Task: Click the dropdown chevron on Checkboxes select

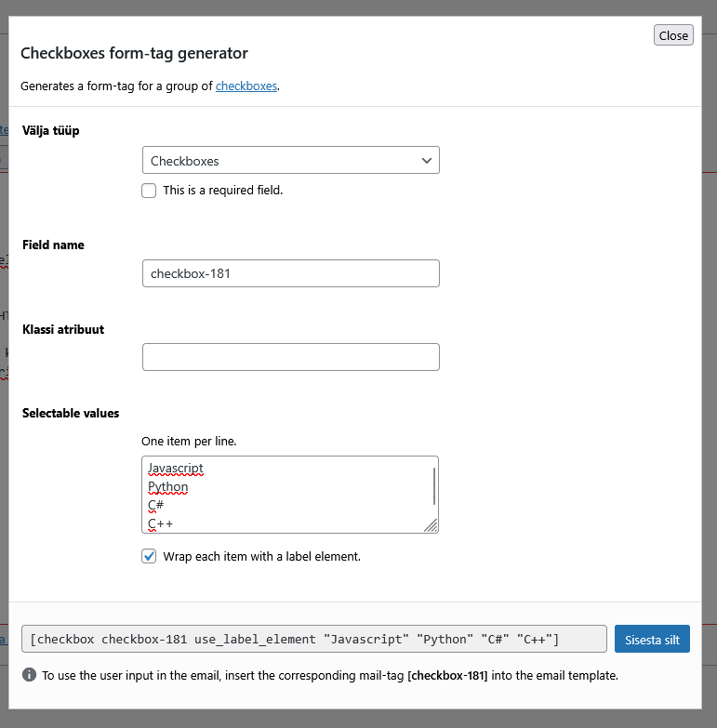Action: (427, 160)
